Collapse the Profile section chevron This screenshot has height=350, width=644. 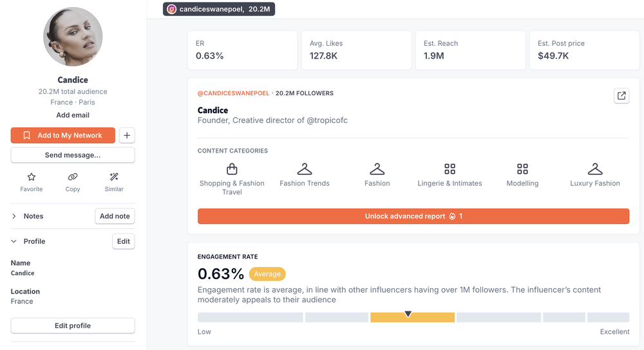(x=14, y=241)
